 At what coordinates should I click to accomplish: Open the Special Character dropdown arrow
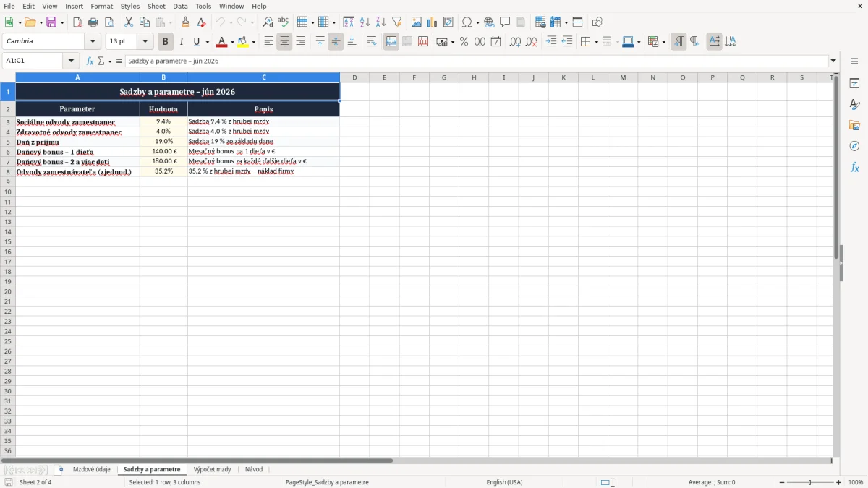(x=477, y=22)
